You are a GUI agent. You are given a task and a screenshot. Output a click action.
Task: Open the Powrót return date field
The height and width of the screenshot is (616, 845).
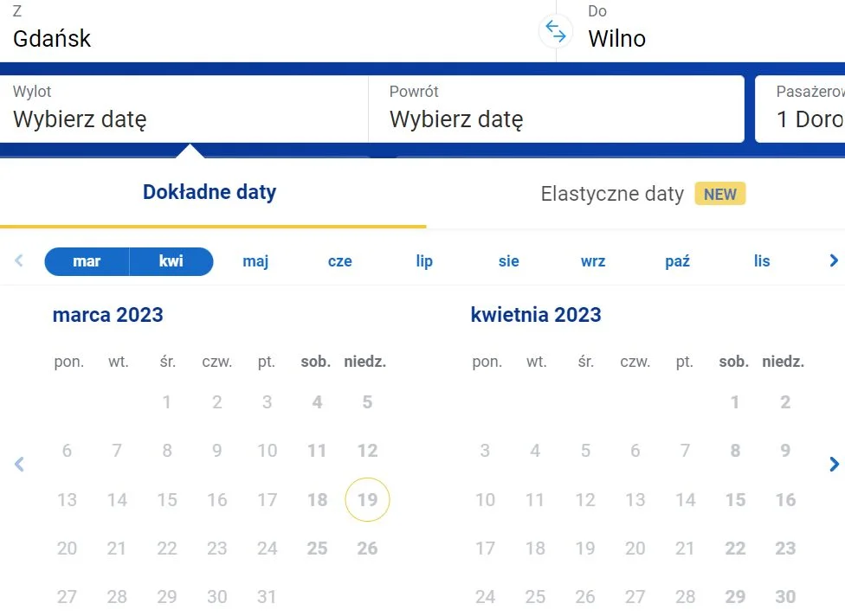[x=557, y=109]
